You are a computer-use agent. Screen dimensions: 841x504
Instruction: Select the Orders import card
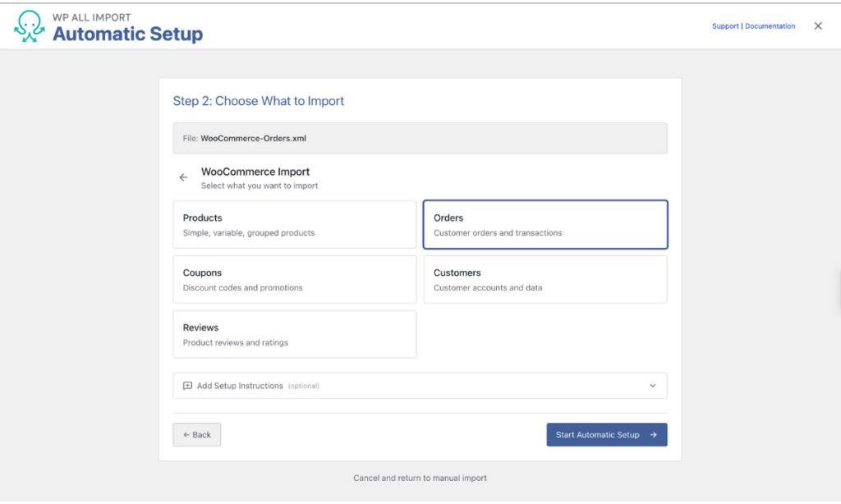click(545, 225)
